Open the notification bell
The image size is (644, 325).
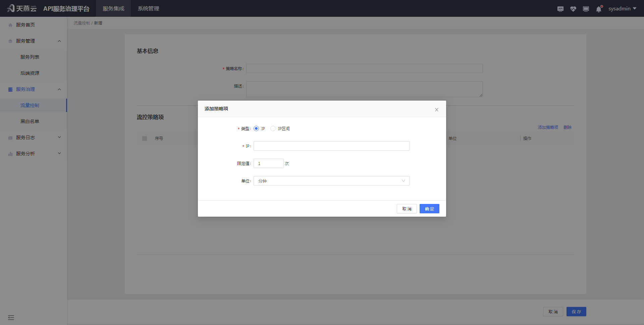click(599, 9)
